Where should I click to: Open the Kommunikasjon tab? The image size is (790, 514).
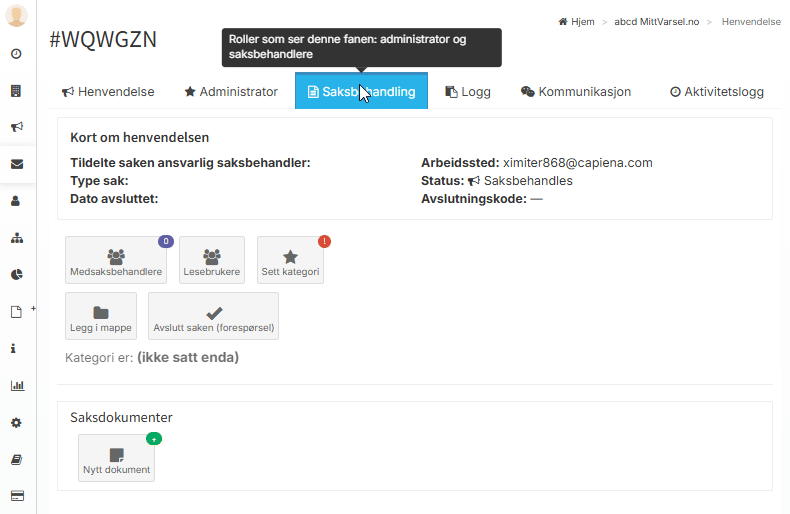pos(576,92)
